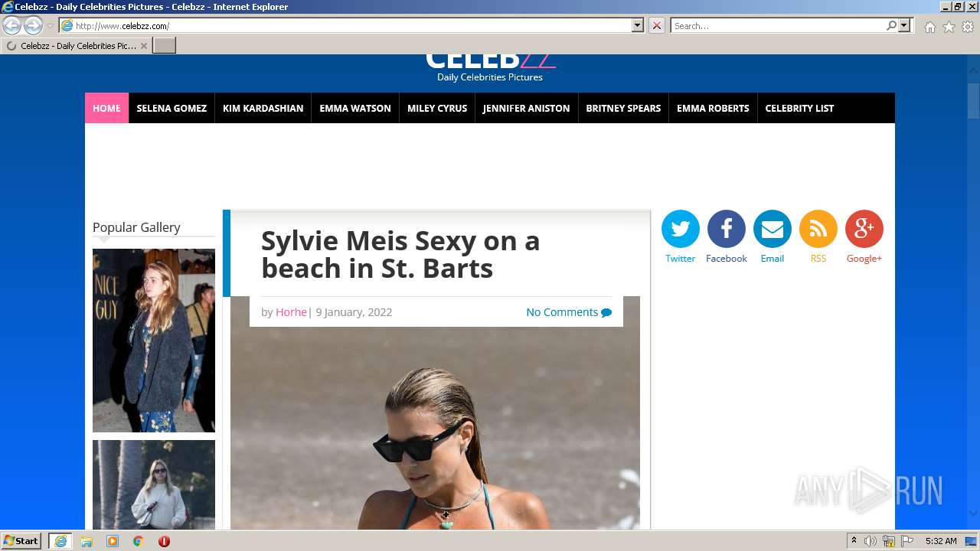Open the MILEY CYRUS menu item
Screen dimensions: 980x551
(x=437, y=108)
